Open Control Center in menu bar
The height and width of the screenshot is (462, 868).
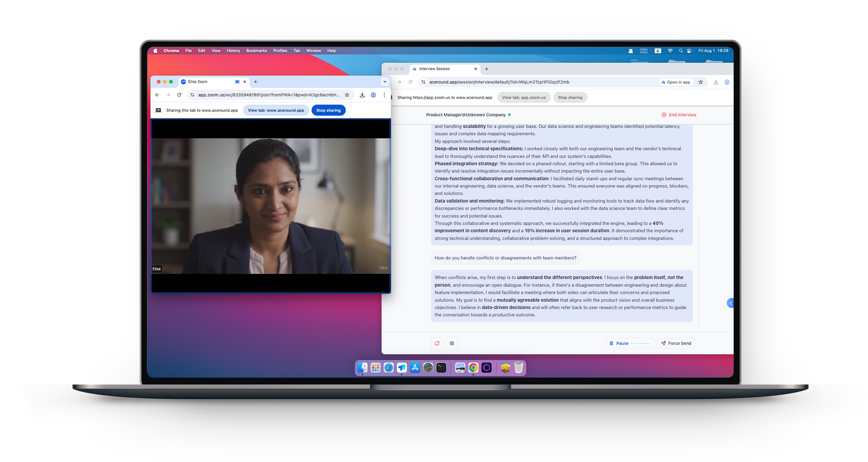689,51
